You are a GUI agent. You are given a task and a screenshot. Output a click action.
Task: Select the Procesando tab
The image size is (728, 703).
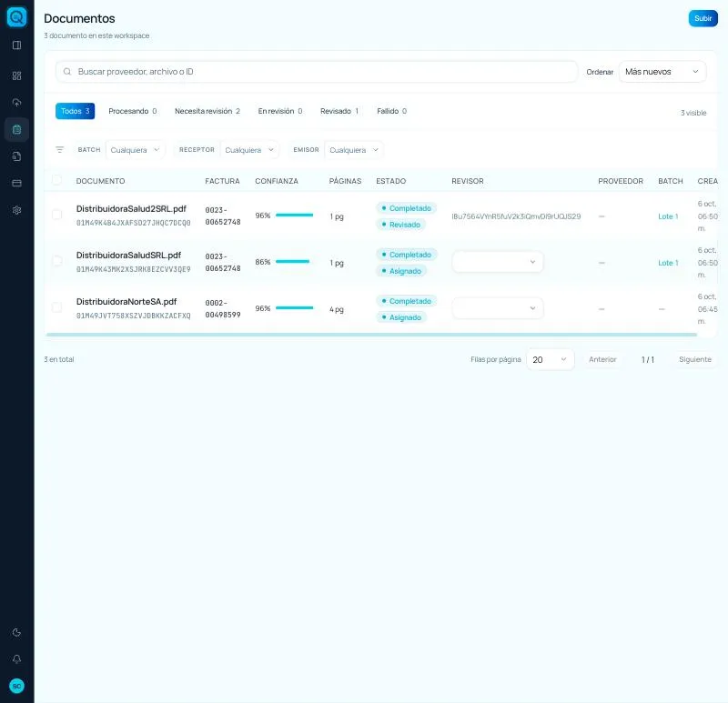(x=132, y=111)
